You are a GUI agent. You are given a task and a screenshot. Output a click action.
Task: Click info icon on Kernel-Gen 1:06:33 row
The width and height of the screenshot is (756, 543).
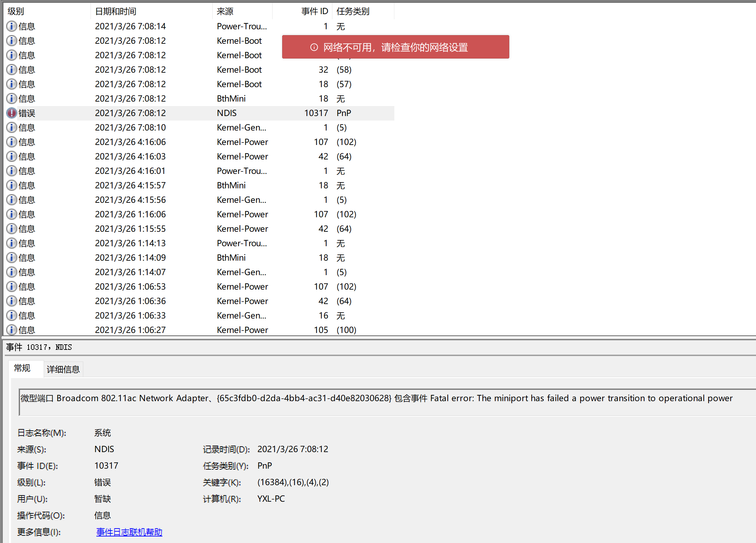(x=12, y=315)
